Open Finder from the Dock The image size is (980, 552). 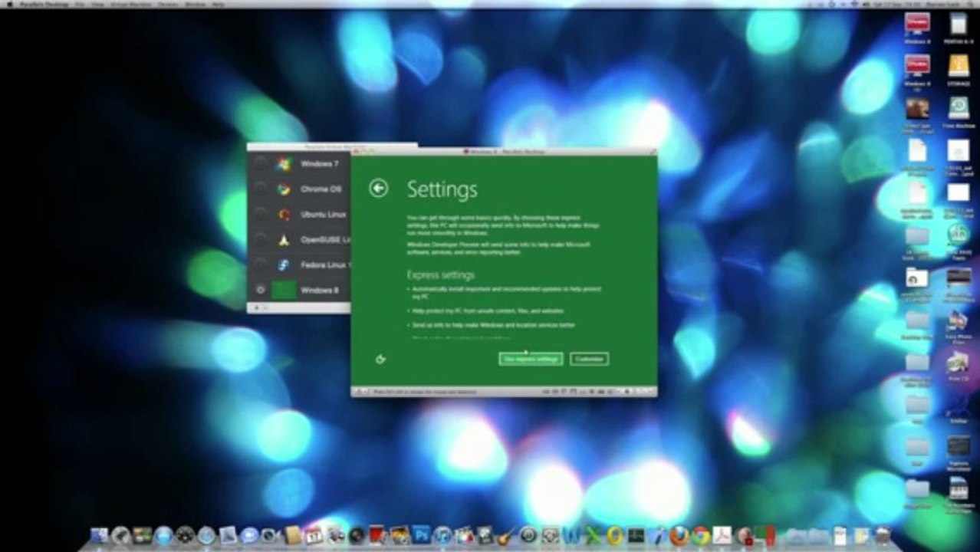(x=100, y=536)
